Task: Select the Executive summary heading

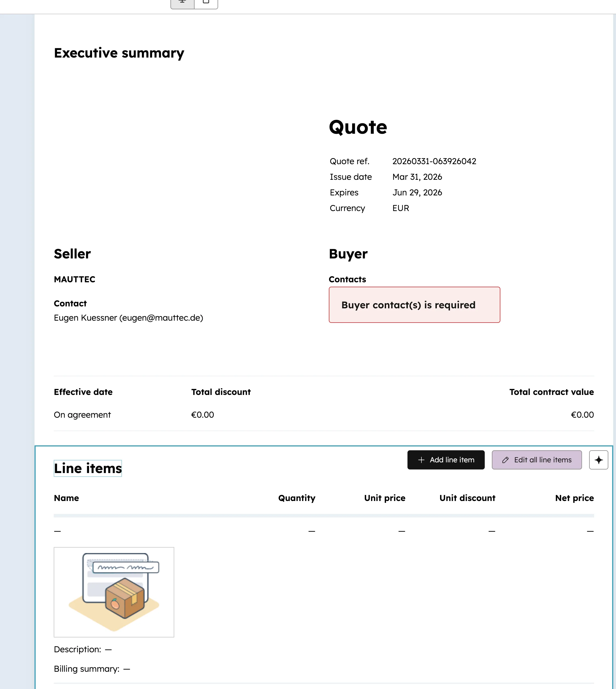Action: (x=119, y=53)
